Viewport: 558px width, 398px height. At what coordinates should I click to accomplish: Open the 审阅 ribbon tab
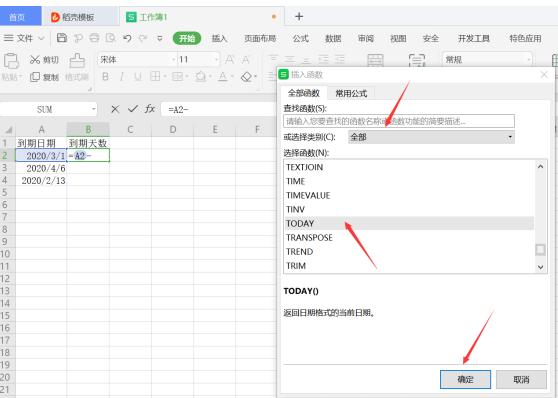tap(365, 38)
